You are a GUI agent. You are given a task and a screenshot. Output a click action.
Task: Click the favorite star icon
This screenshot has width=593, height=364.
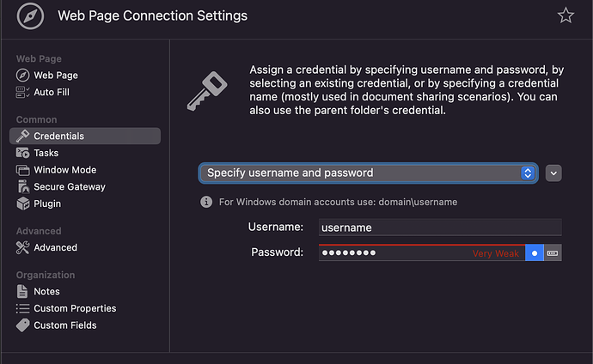pyautogui.click(x=565, y=15)
